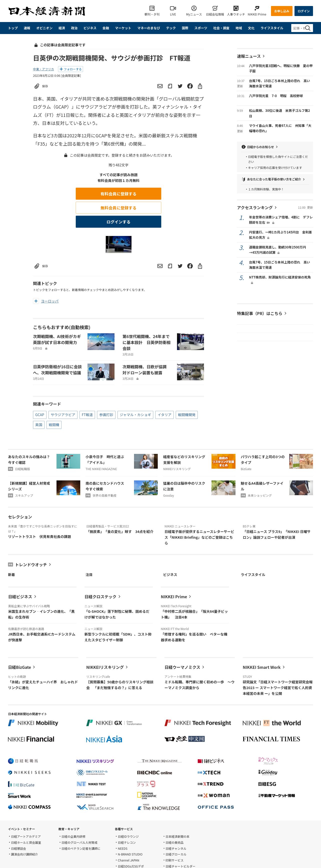Open the fighter jet article thumbnail
Image resolution: width=321 pixels, height=868 pixels.
118,244
